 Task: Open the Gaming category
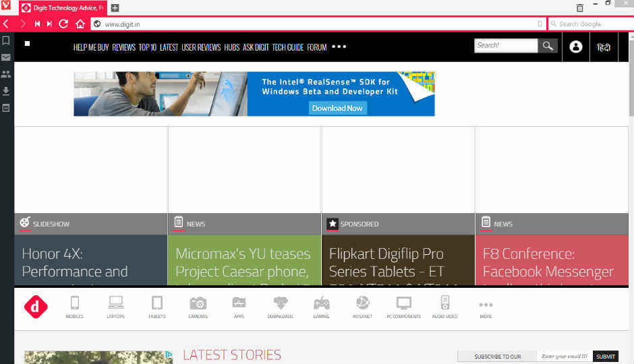(322, 307)
